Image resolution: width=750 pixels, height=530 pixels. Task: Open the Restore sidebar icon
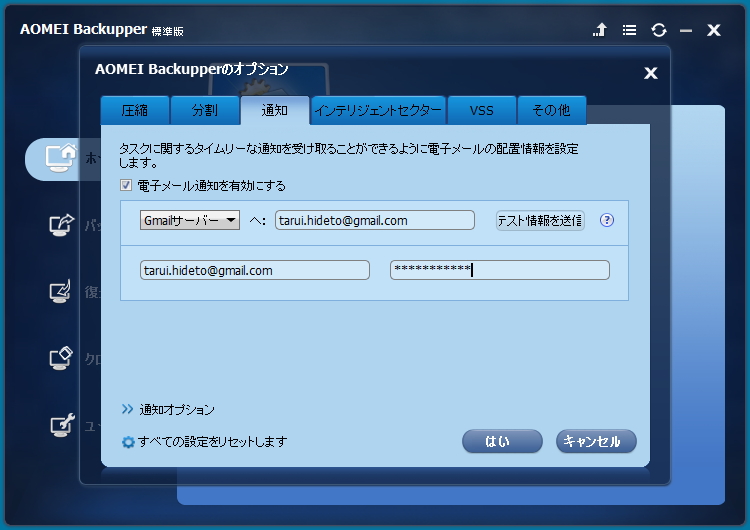(x=60, y=291)
